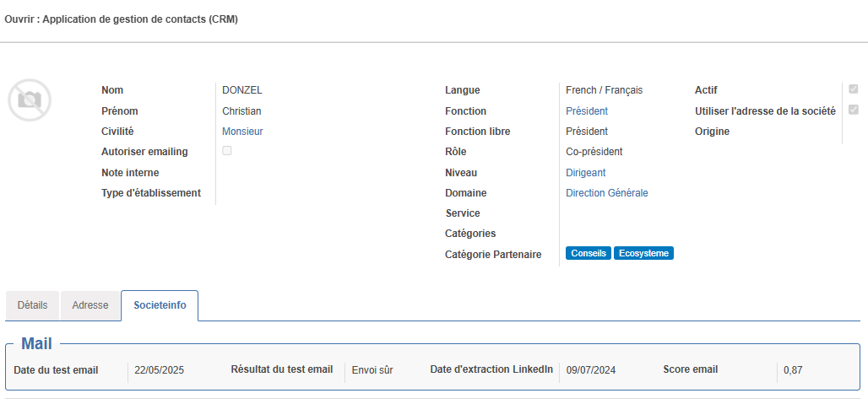Toggle Utiliser l'adresse de la société checkbox
The width and height of the screenshot is (868, 404).
tap(853, 110)
